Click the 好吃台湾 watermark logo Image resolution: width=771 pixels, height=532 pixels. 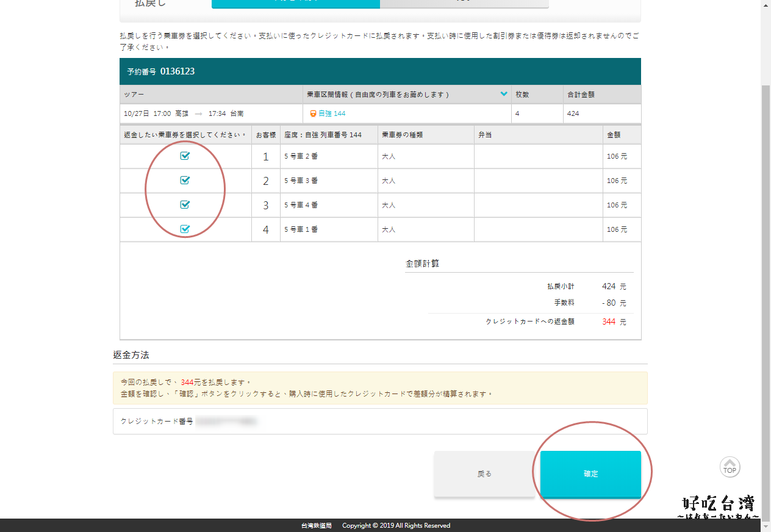tap(719, 506)
